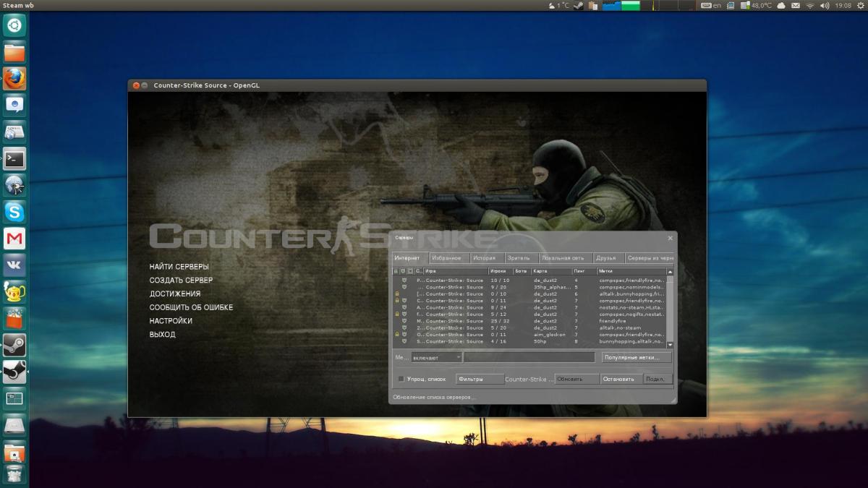
Task: Expand the 'включают' tags dropdown
Action: point(437,357)
